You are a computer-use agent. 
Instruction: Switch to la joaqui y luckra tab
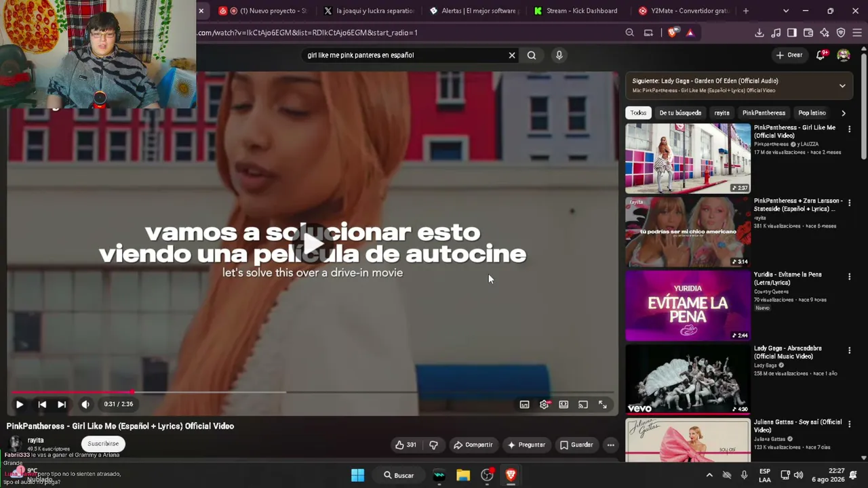click(368, 11)
